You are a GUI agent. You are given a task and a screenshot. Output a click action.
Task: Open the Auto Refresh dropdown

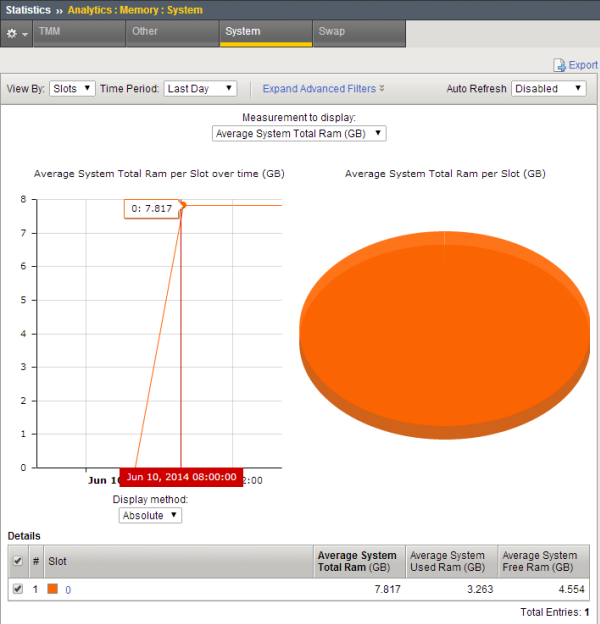(x=548, y=88)
